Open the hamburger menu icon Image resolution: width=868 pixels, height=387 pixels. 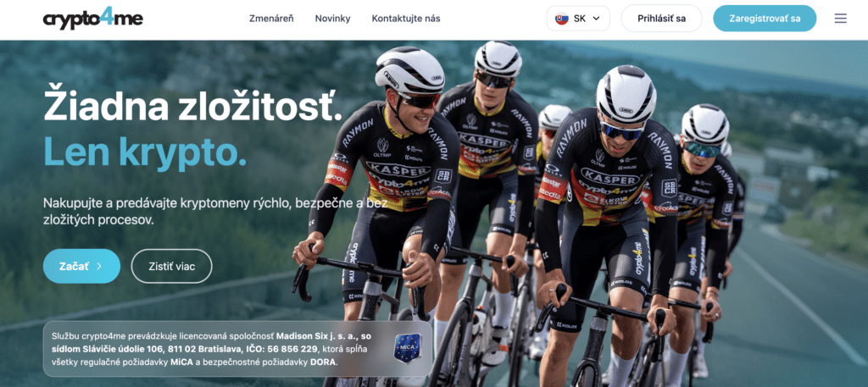840,19
